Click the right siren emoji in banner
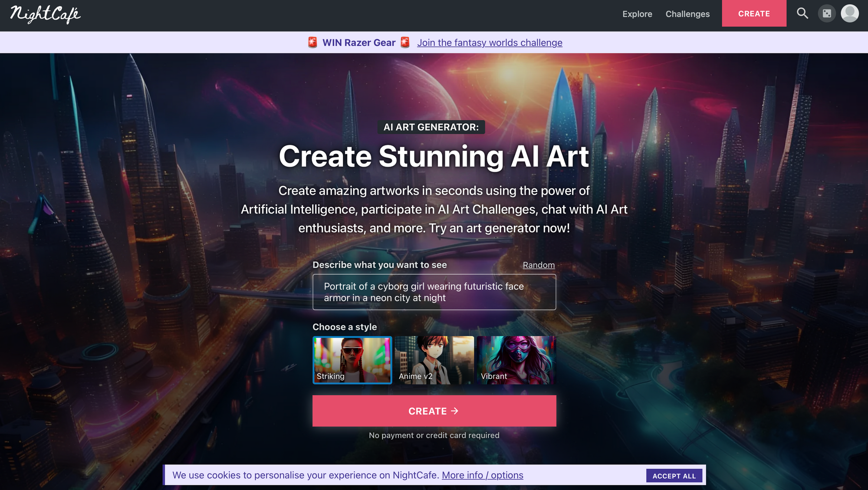Viewport: 868px width, 490px height. 405,43
